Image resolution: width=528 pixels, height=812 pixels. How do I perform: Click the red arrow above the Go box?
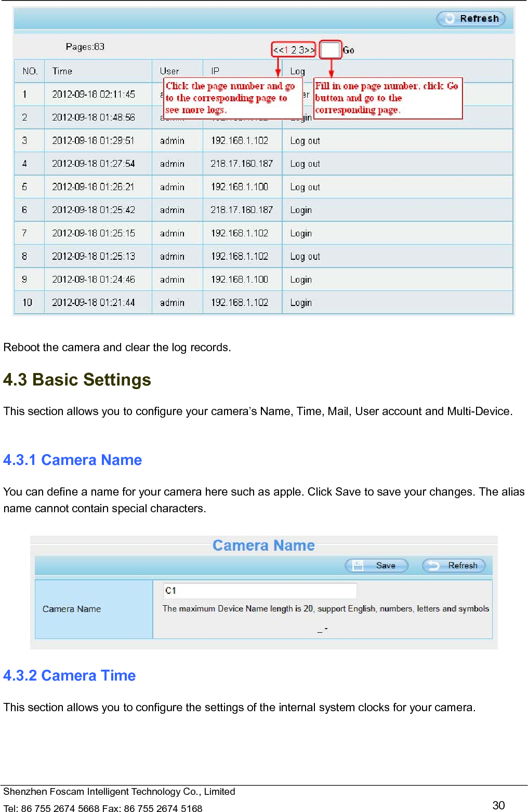[x=332, y=68]
